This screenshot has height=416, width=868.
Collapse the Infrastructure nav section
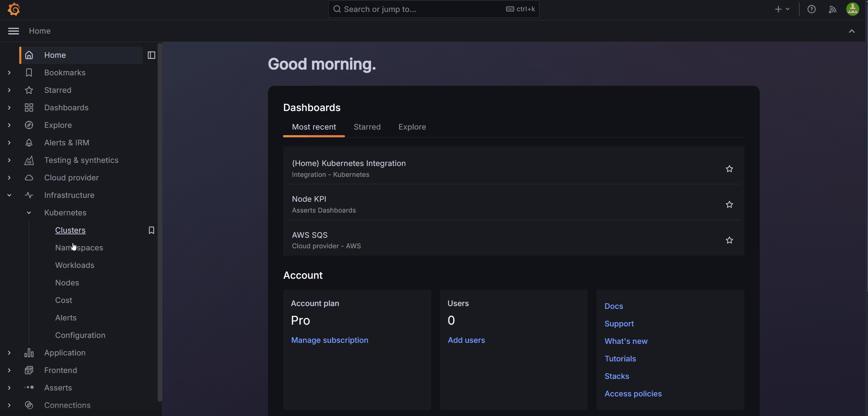point(9,195)
